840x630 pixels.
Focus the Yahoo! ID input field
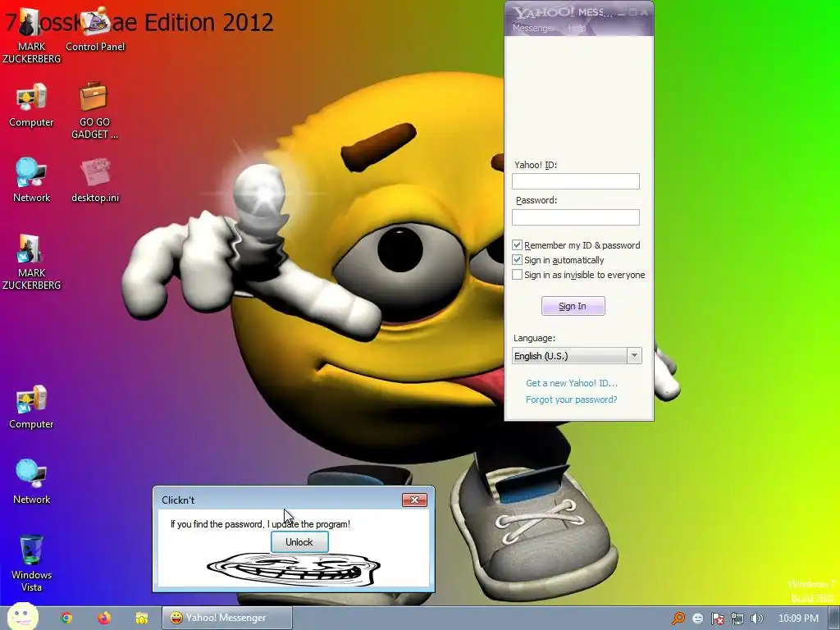tap(575, 181)
